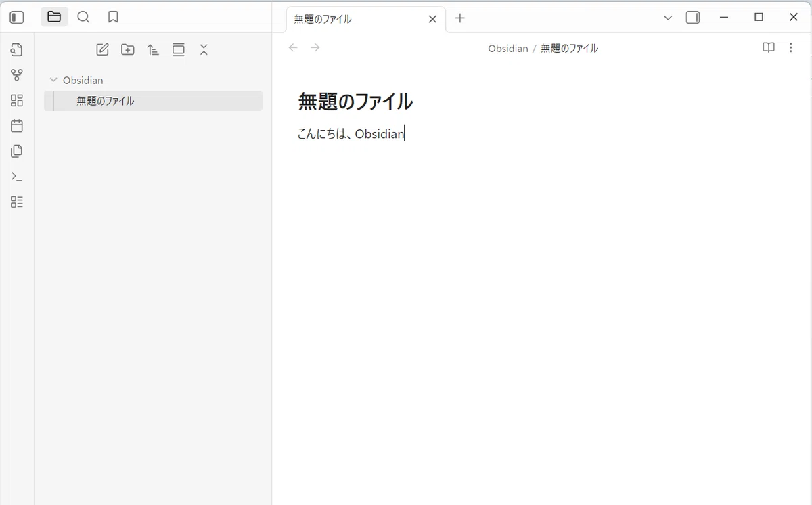Viewport: 812px width, 505px height.
Task: Create a new folder in explorer
Action: point(128,49)
